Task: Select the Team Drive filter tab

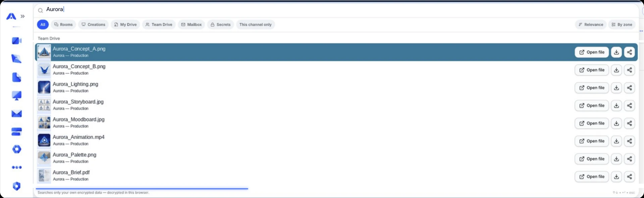Action: click(x=159, y=24)
